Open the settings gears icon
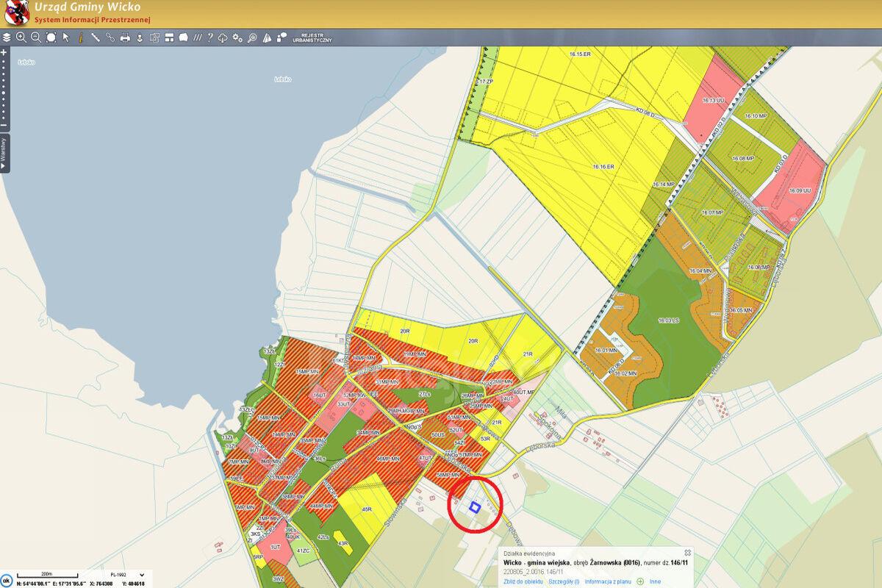 tap(237, 37)
